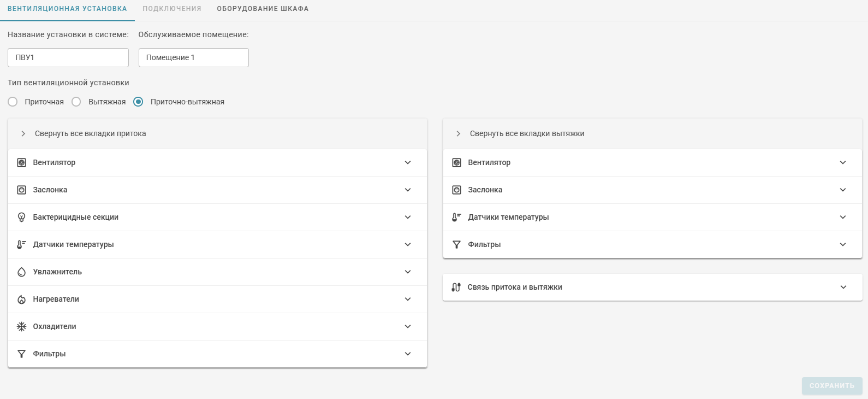Click the lightbulb icon for Бактерицидные секции
The height and width of the screenshot is (399, 868).
tap(21, 217)
